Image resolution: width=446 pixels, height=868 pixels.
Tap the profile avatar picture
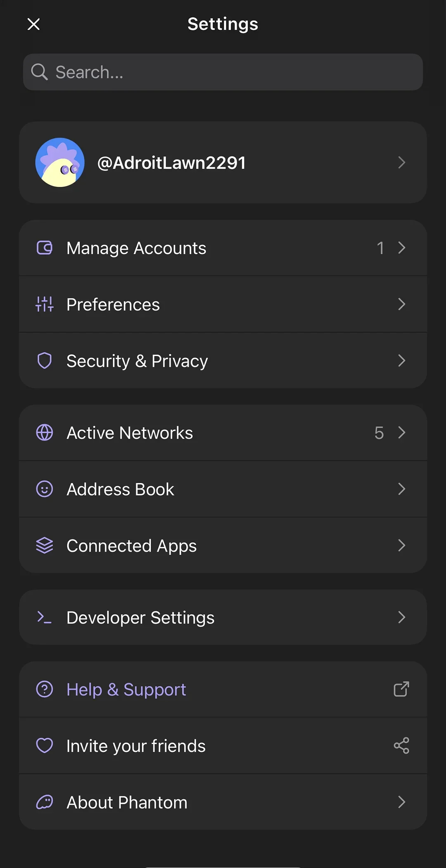[60, 162]
